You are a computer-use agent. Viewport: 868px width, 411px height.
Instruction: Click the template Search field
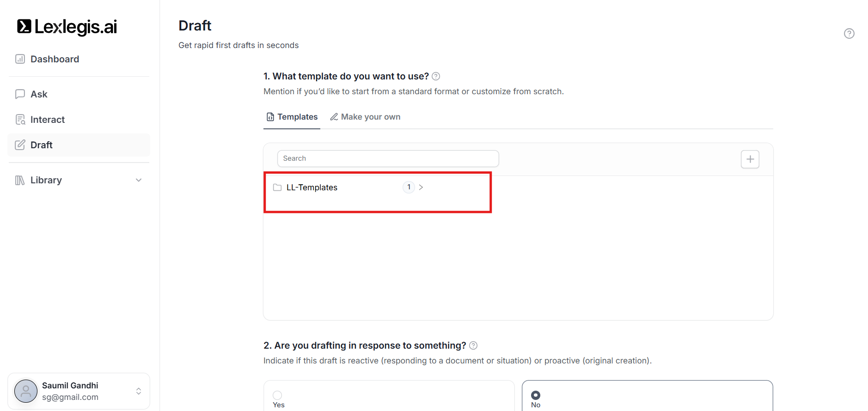pyautogui.click(x=388, y=158)
